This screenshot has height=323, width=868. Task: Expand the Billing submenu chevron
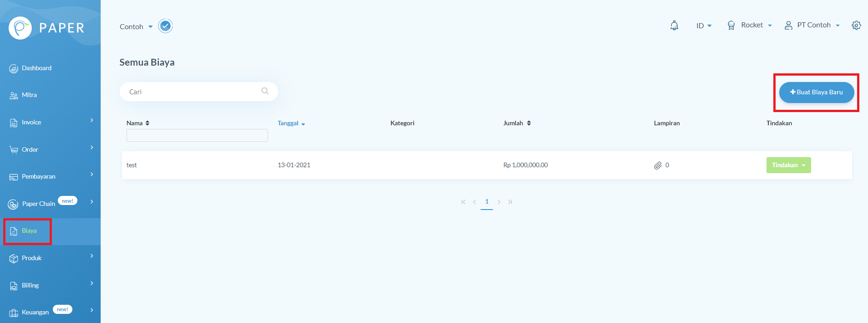tap(92, 283)
